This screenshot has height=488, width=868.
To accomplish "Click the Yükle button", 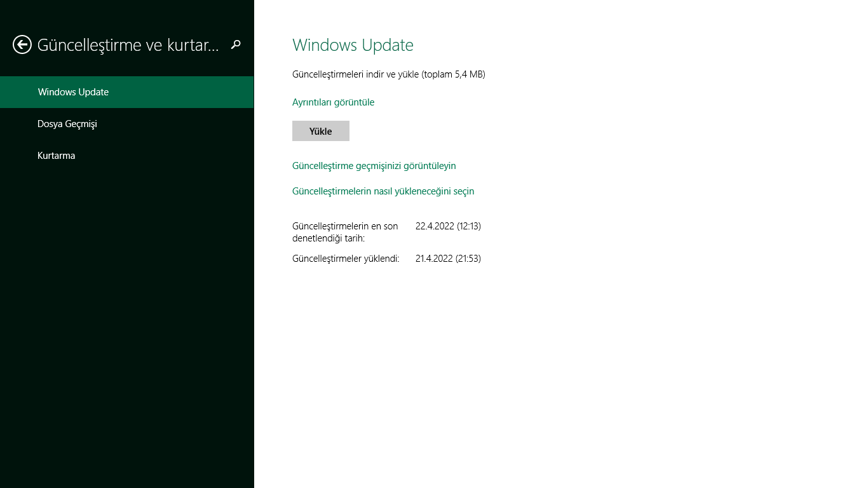I will click(321, 131).
